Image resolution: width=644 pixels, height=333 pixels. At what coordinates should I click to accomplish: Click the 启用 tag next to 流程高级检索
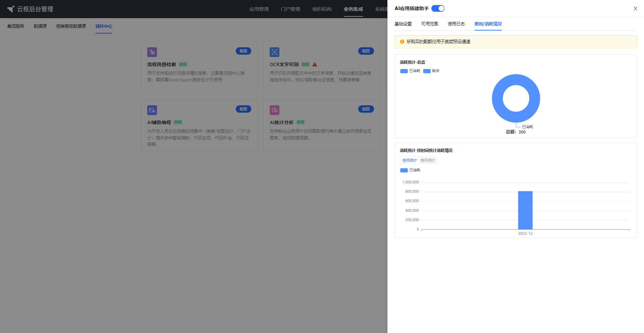(x=183, y=64)
